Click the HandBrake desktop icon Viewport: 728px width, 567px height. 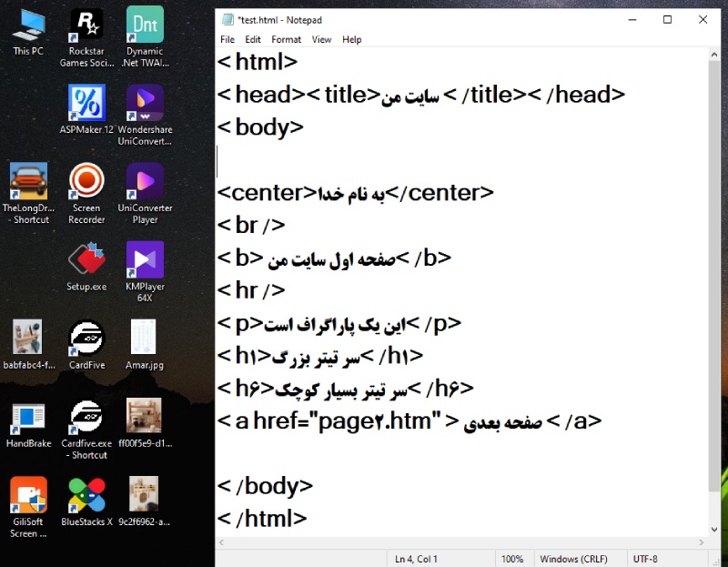coord(28,417)
